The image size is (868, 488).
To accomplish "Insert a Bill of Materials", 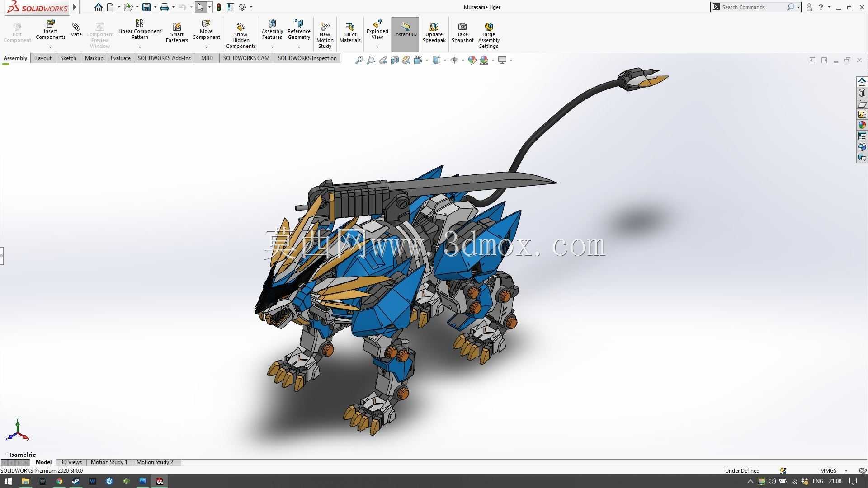I will coord(350,33).
